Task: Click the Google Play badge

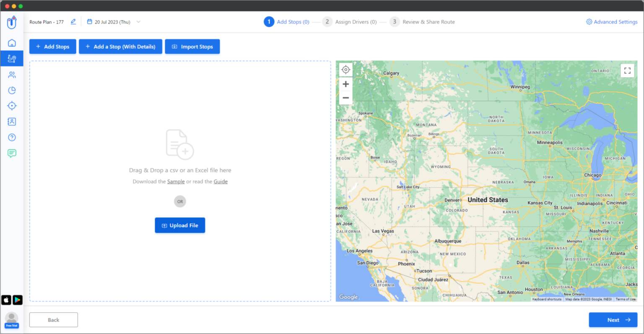Action: click(17, 300)
